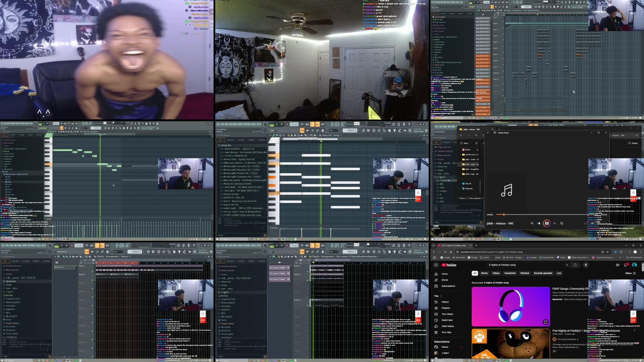
Task: Reload the YouTube page in Chrome
Action: point(445,252)
